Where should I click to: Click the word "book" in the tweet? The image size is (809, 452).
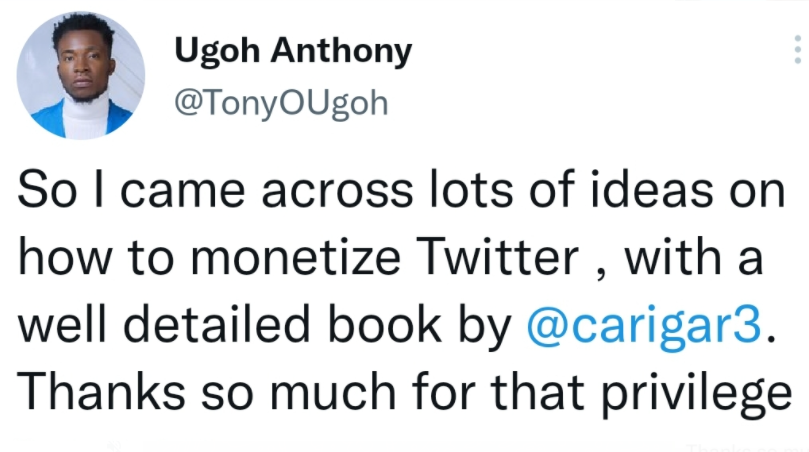click(394, 327)
